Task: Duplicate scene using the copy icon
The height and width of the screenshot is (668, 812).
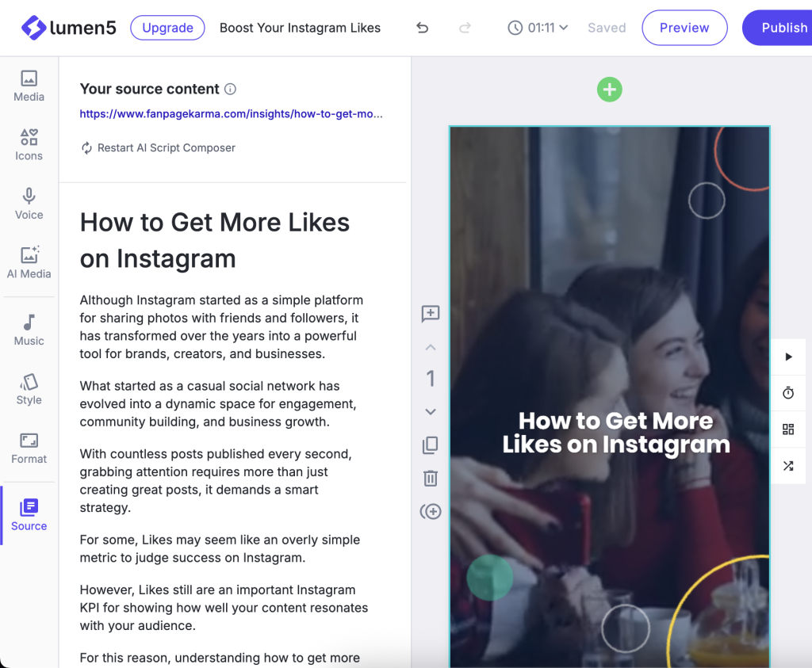Action: coord(430,445)
